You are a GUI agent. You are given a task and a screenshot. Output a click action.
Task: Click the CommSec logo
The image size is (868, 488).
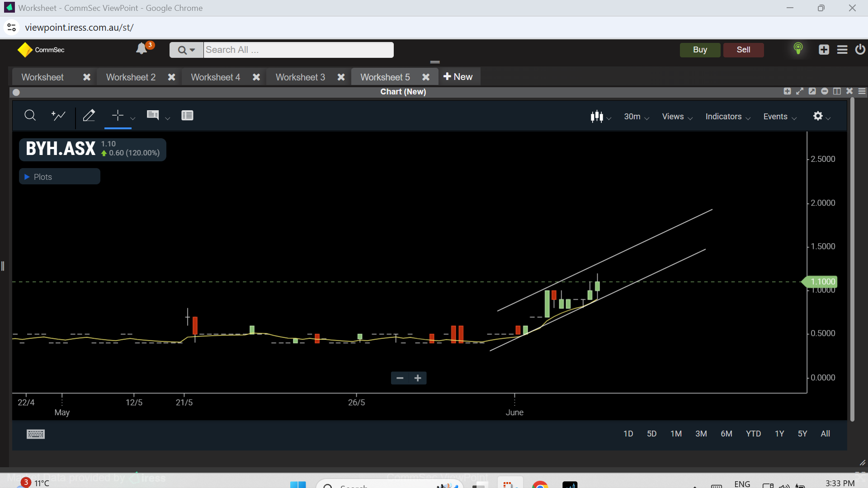(x=41, y=50)
